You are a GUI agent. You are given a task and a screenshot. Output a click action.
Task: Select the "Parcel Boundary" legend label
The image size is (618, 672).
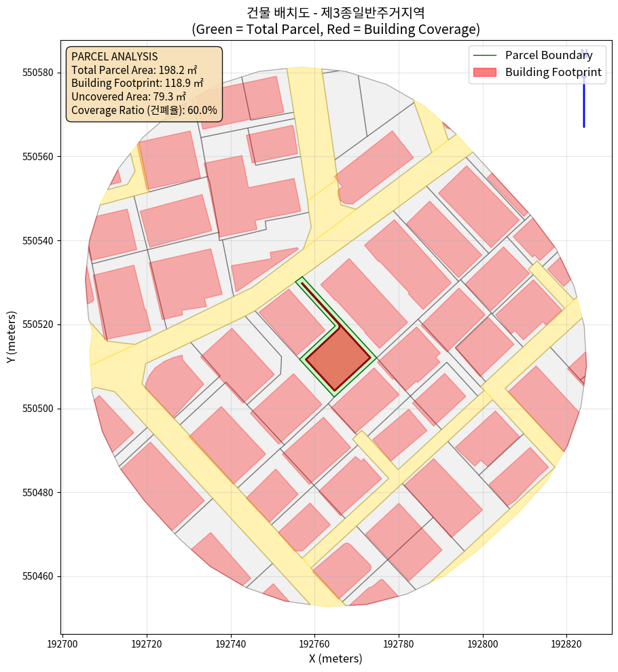549,56
